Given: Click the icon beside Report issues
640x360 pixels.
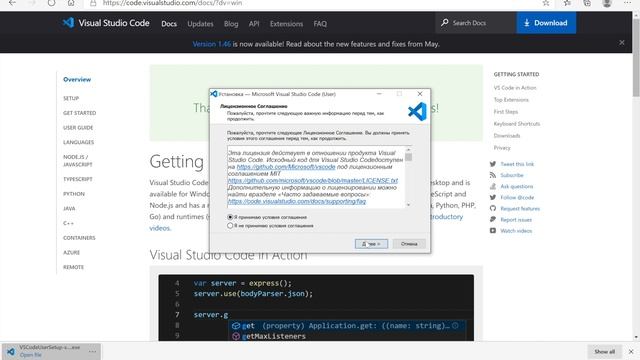Looking at the screenshot, I should 493,220.
